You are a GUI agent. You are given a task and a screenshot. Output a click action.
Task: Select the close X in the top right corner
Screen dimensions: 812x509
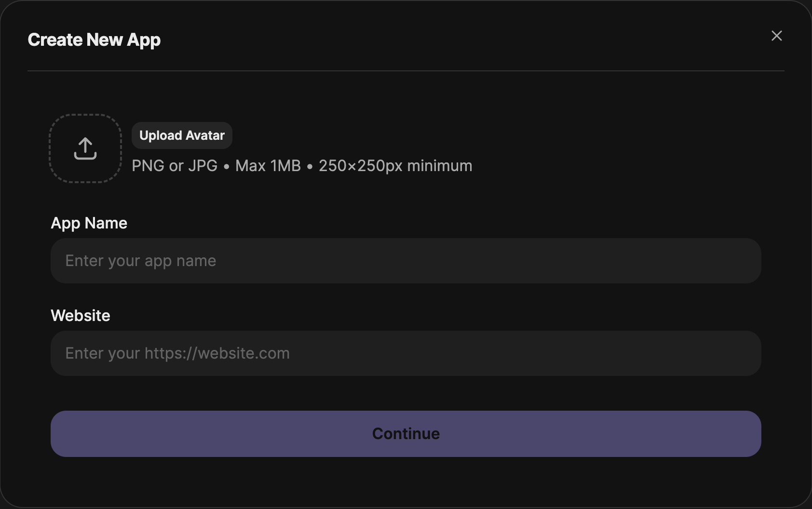pos(776,36)
